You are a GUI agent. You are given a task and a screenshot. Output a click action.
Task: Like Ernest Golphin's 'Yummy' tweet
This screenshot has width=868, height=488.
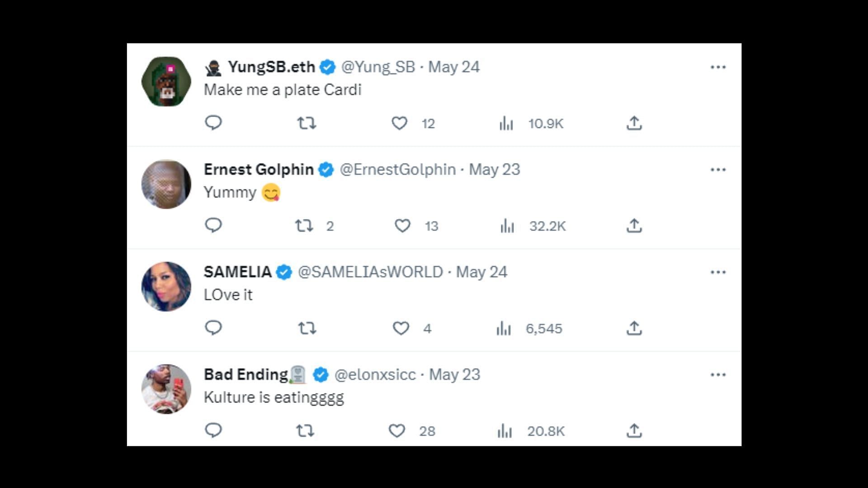coord(402,225)
